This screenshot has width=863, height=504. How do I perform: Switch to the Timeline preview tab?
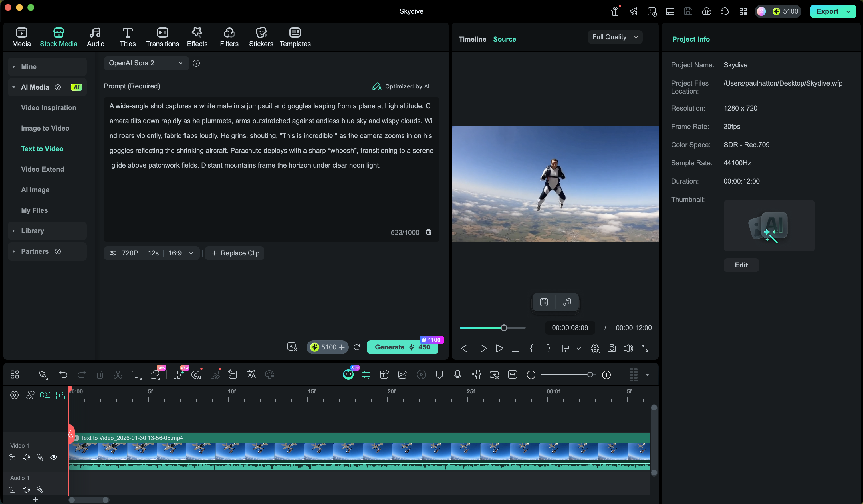[x=472, y=39]
